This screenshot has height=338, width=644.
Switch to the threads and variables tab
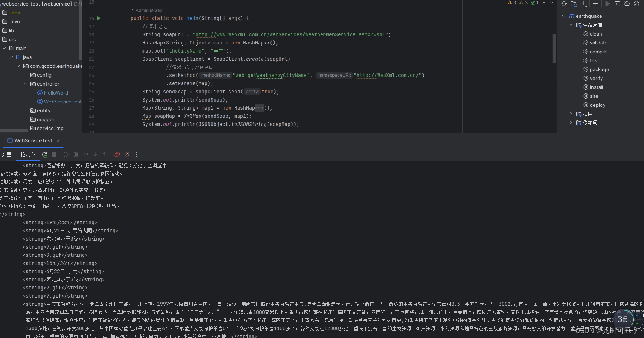click(x=6, y=155)
